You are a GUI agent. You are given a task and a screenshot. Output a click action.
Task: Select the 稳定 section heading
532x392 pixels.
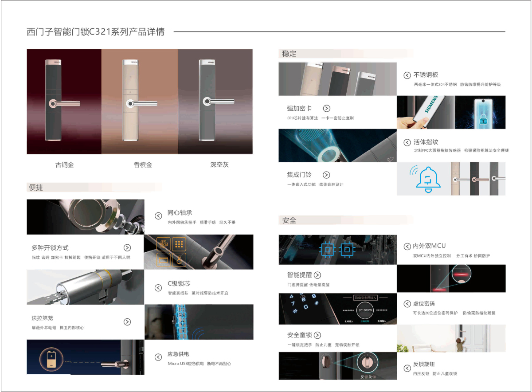coord(289,54)
